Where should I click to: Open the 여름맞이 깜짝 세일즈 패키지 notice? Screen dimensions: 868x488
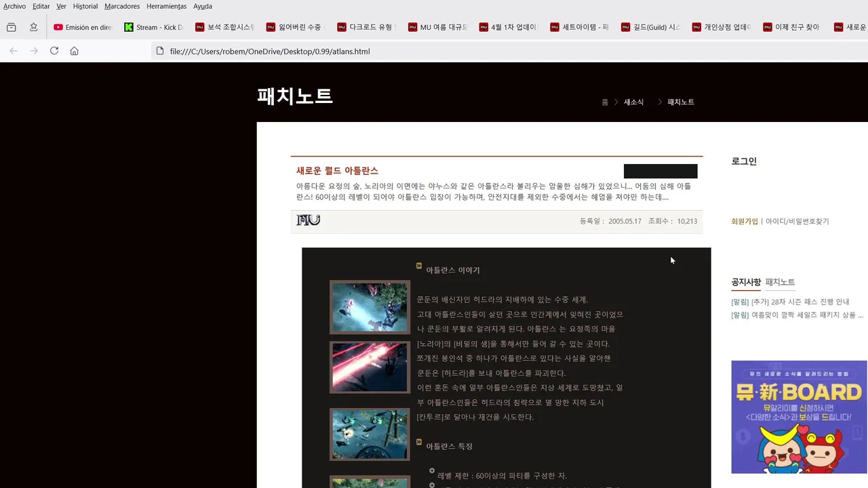(x=797, y=315)
